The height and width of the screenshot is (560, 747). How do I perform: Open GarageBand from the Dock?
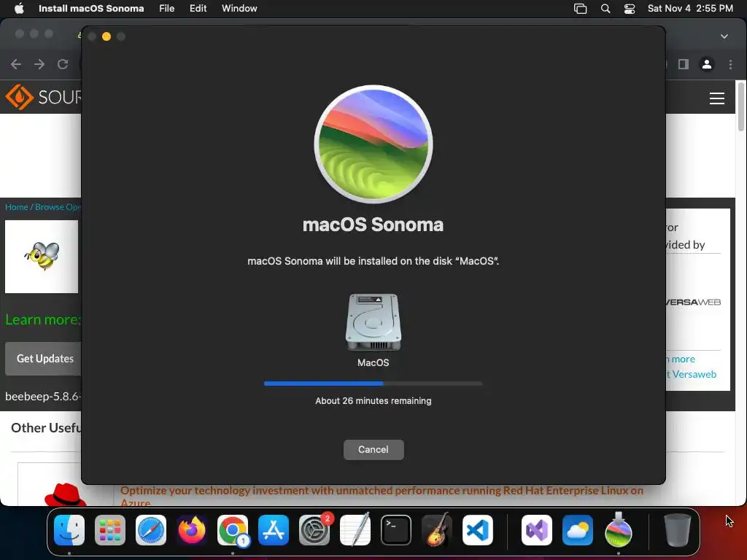437,530
